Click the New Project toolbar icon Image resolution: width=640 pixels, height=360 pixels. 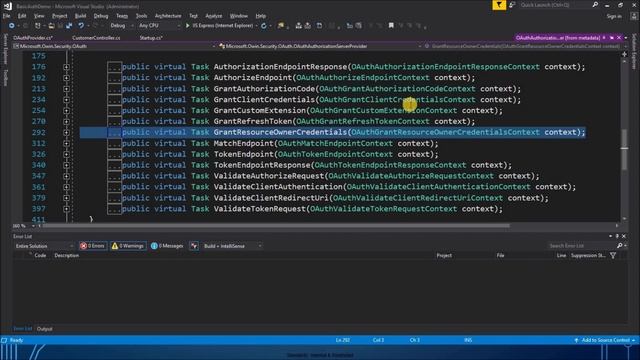point(38,26)
